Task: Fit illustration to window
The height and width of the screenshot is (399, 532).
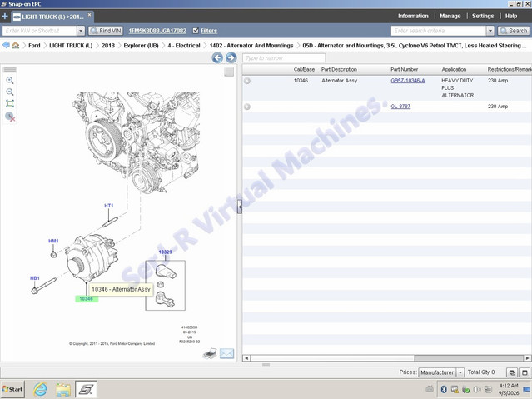Action: click(10, 104)
